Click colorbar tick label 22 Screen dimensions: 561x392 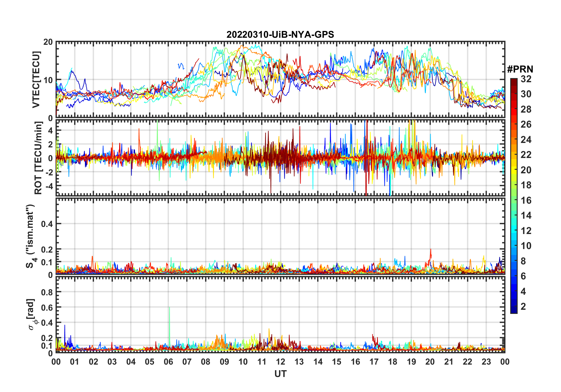point(526,155)
